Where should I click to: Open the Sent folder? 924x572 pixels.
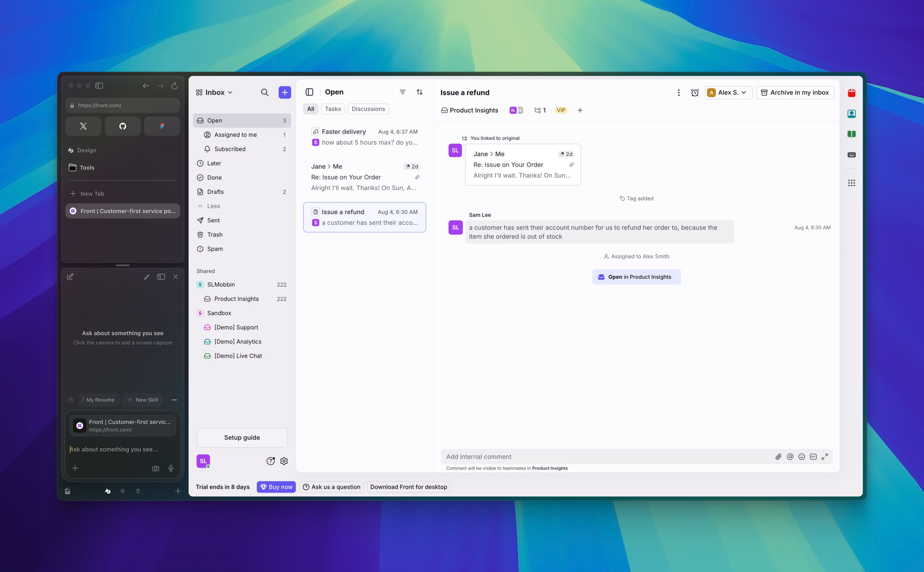tap(242, 220)
